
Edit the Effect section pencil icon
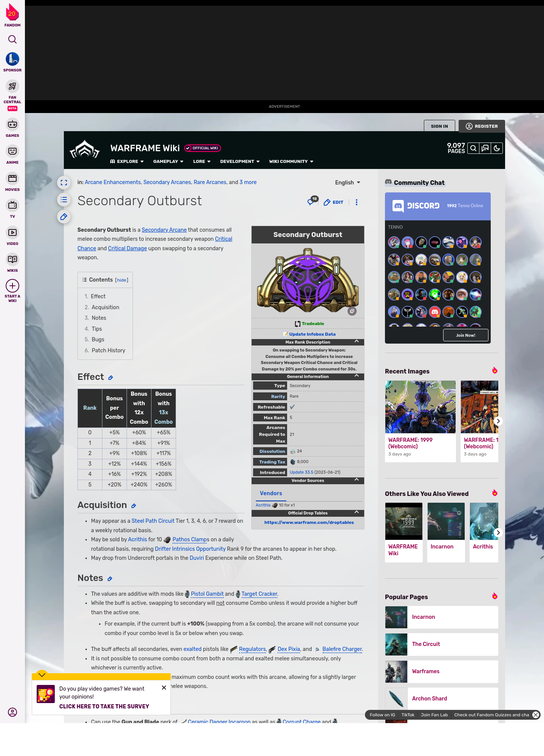[111, 378]
